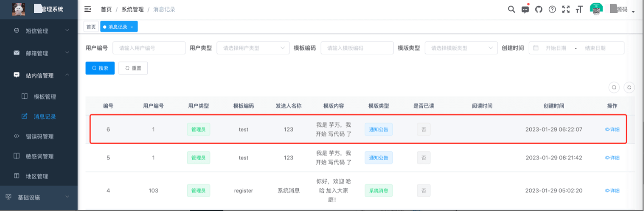Click timestamp 2023-01-29 06:22:07
This screenshot has width=644, height=211.
point(554,129)
